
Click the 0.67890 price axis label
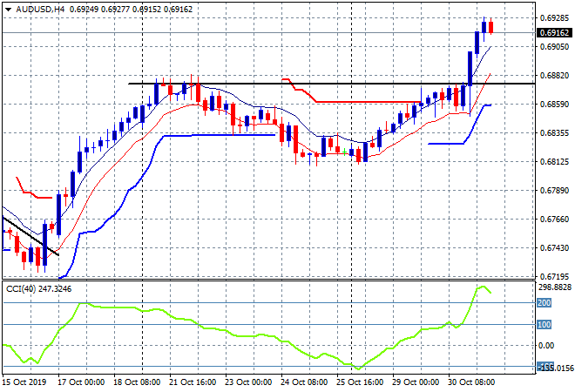tap(554, 190)
